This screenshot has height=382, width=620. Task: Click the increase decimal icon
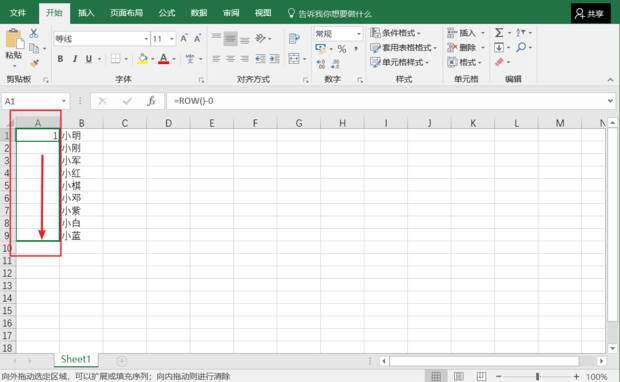(x=321, y=64)
